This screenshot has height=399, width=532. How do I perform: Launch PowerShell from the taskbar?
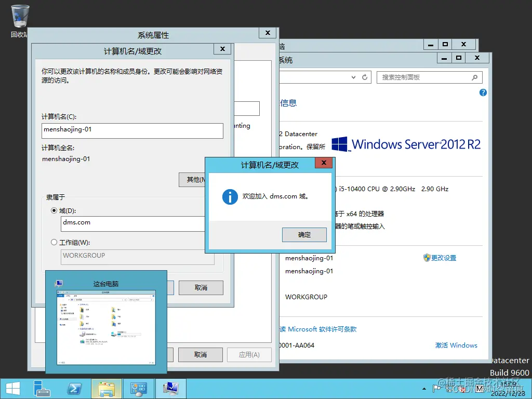point(74,389)
